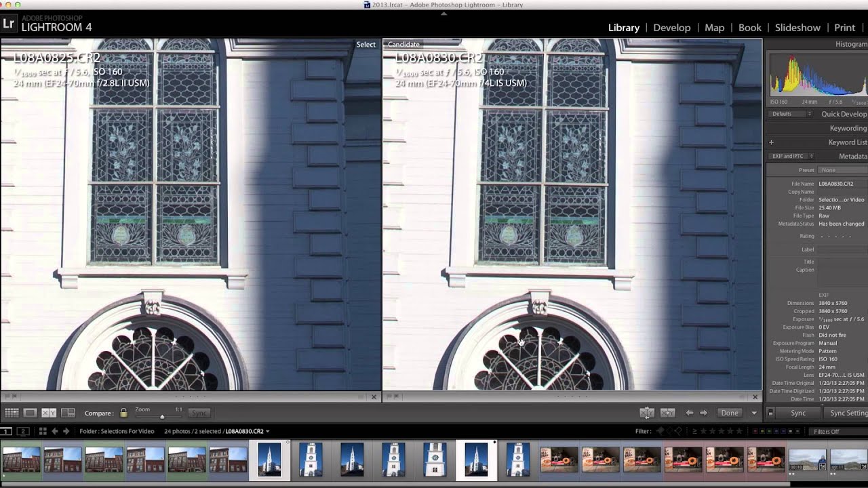Click filmstrip grid view shortcut icon
This screenshot has height=488, width=868.
click(x=43, y=431)
